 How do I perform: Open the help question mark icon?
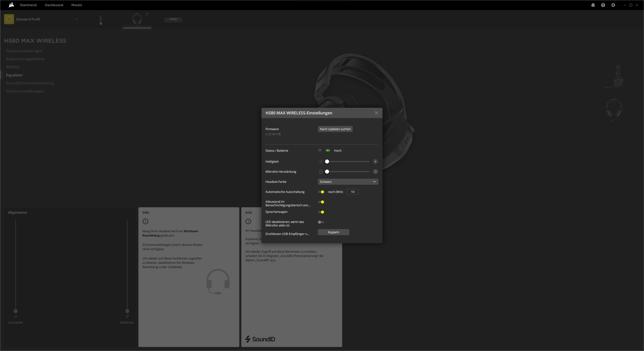[x=603, y=5]
